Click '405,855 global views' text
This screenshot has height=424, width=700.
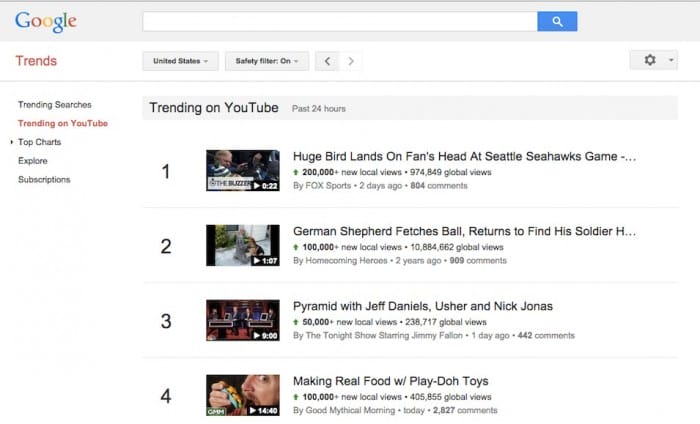[450, 397]
